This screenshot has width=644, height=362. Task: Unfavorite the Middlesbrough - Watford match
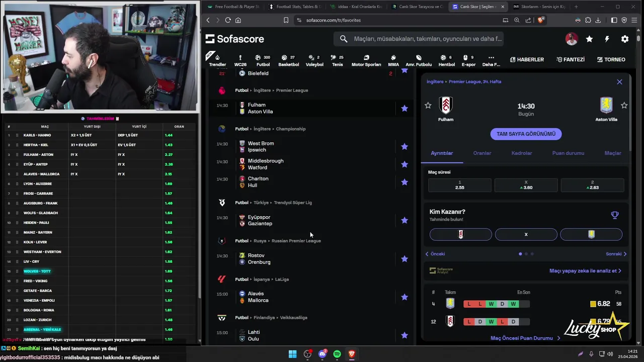(405, 164)
